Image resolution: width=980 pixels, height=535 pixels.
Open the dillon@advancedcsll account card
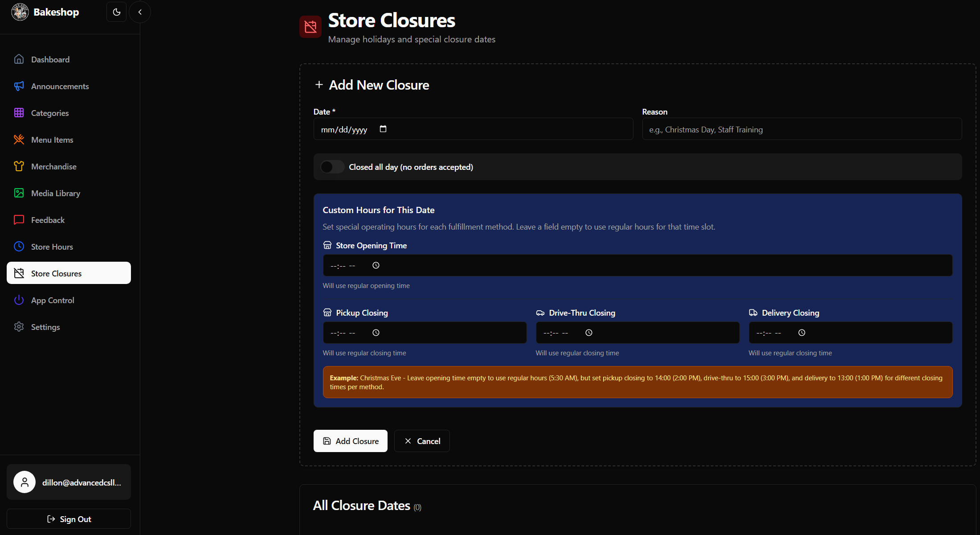tap(69, 482)
